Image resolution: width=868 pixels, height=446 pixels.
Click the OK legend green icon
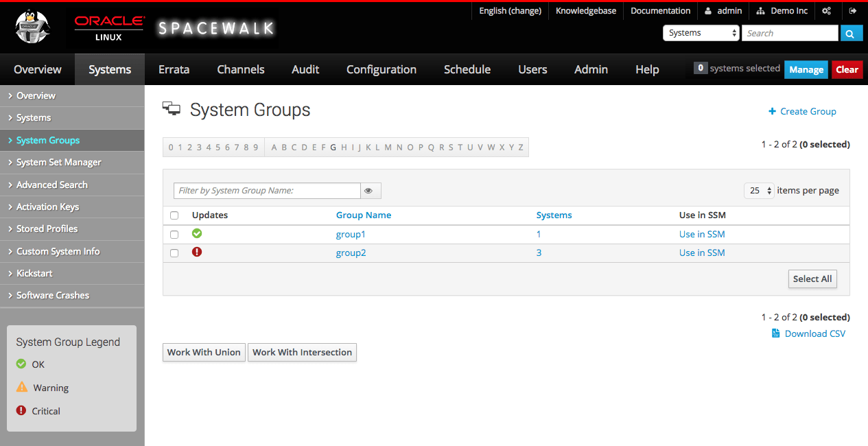pyautogui.click(x=21, y=364)
